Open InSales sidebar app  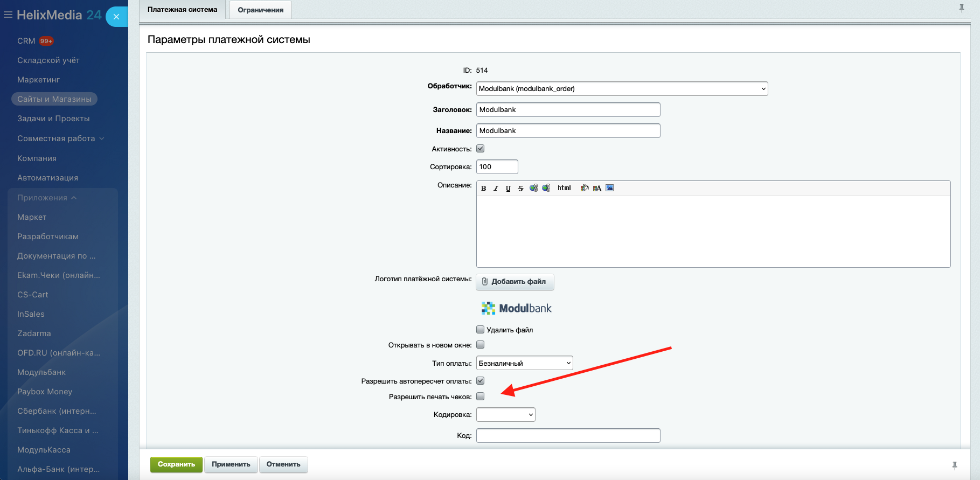(x=31, y=314)
